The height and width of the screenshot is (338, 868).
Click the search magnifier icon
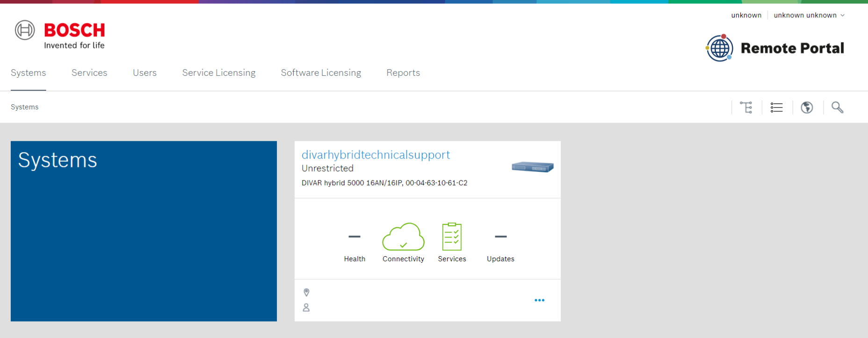coord(837,108)
